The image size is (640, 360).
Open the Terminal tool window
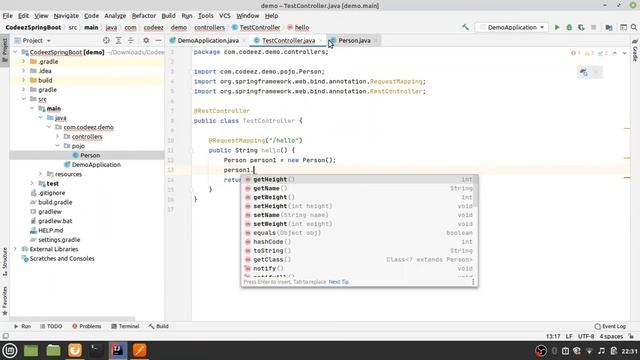pyautogui.click(x=125, y=326)
